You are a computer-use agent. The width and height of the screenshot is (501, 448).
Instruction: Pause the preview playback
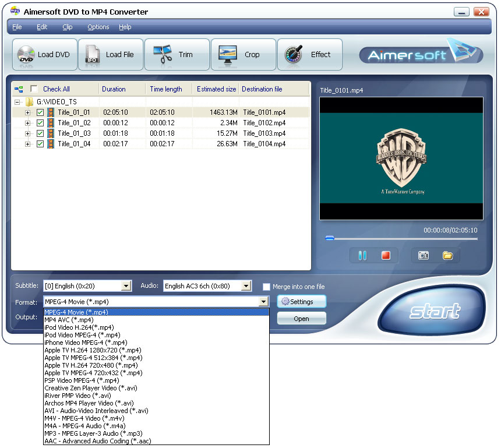[362, 256]
